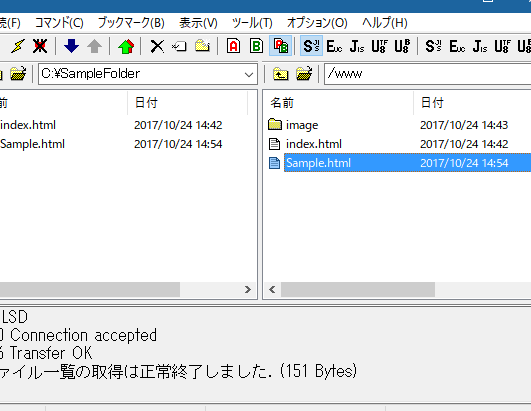This screenshot has width=531, height=411.
Task: Click remote pane scrollbar left arrow
Action: click(x=272, y=289)
